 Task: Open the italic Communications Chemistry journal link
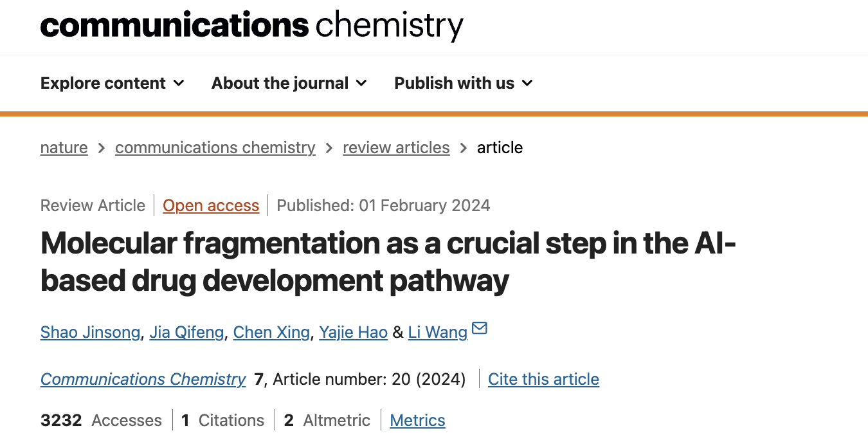(x=143, y=379)
